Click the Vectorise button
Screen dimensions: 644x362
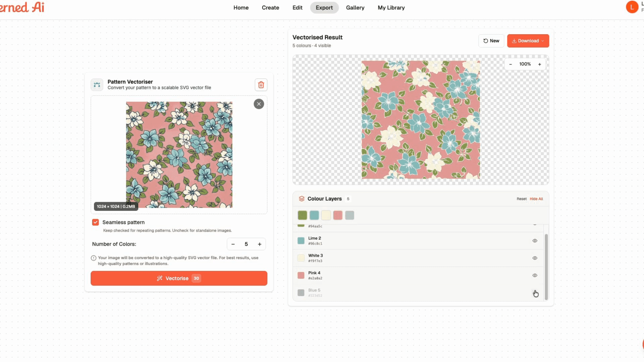click(x=179, y=278)
